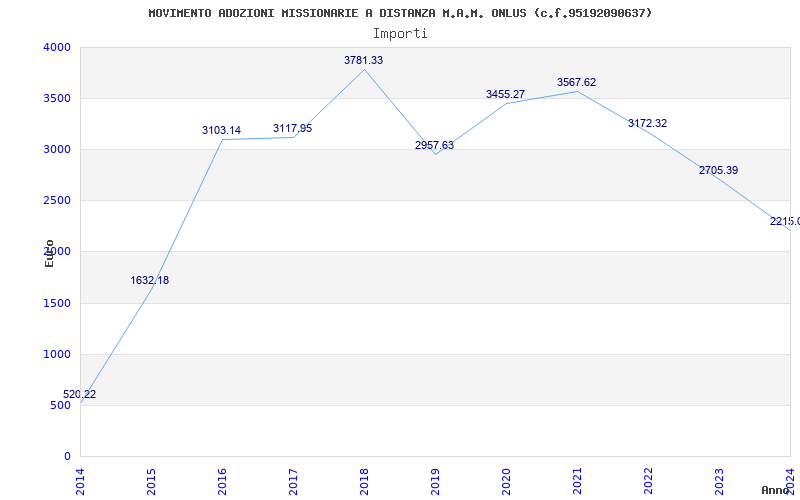Click the Euro y-axis title

click(x=49, y=254)
